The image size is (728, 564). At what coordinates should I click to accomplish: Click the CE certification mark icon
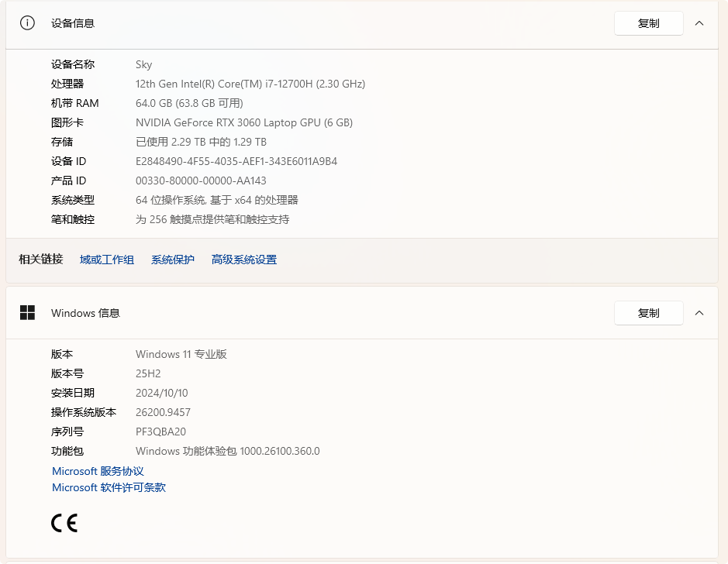coord(64,523)
